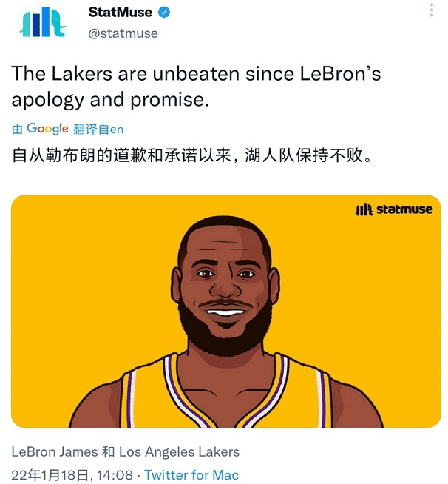Open the Los Angeles Lakers tagged link
The width and height of the screenshot is (448, 484).
tap(179, 452)
